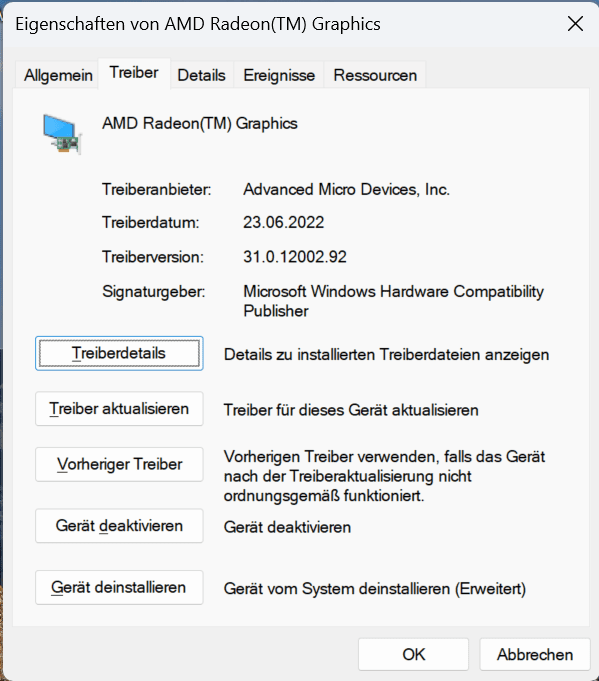599x681 pixels.
Task: Go to the Ereignisse tab
Action: point(279,75)
